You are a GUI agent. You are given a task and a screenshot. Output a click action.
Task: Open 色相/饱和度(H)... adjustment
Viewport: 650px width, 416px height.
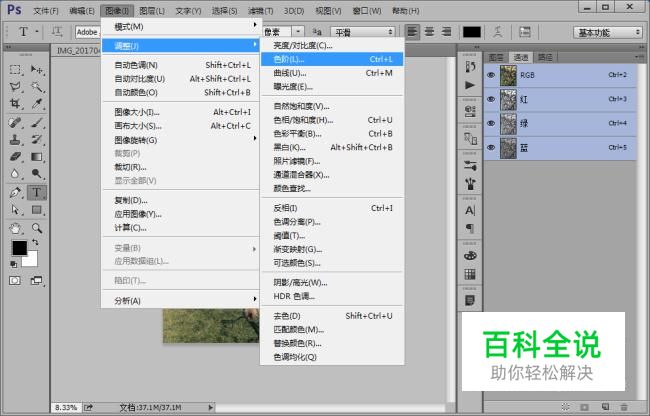point(332,120)
